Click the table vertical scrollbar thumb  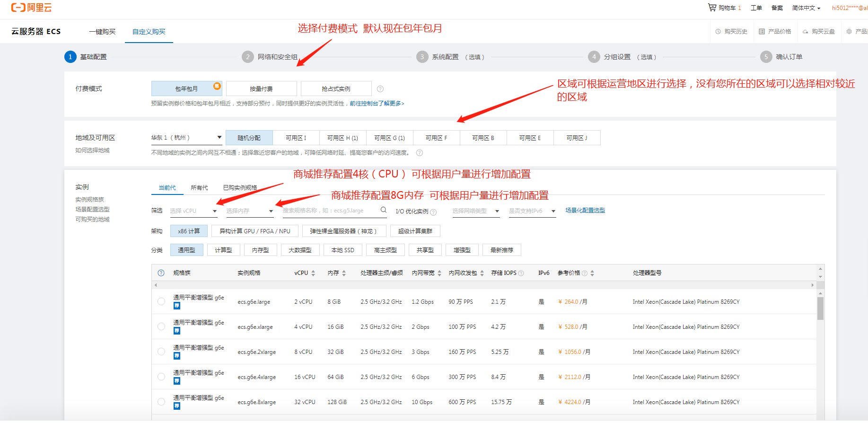(820, 308)
